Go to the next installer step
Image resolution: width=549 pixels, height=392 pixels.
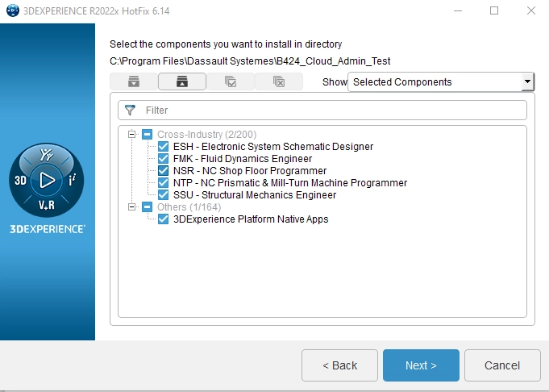pyautogui.click(x=421, y=365)
